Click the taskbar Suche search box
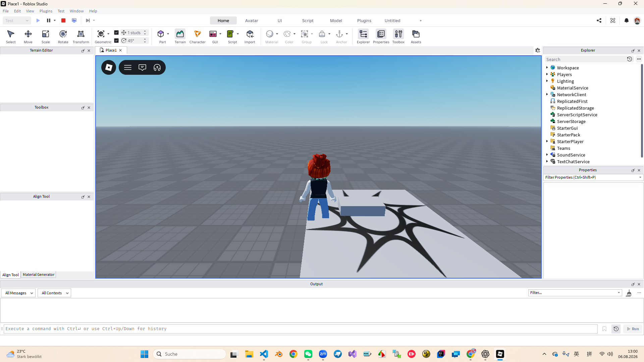This screenshot has height=362, width=644. (190, 354)
